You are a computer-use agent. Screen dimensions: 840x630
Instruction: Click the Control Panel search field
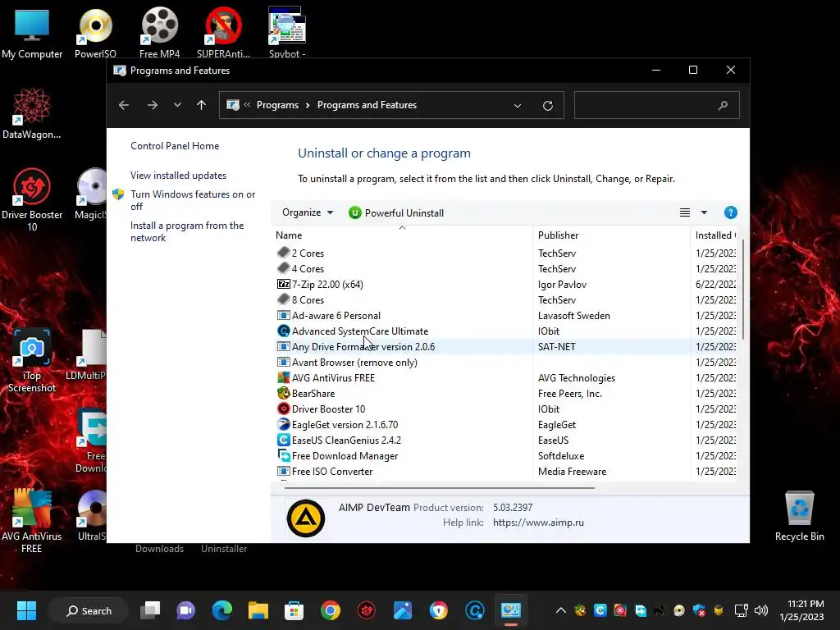click(657, 105)
